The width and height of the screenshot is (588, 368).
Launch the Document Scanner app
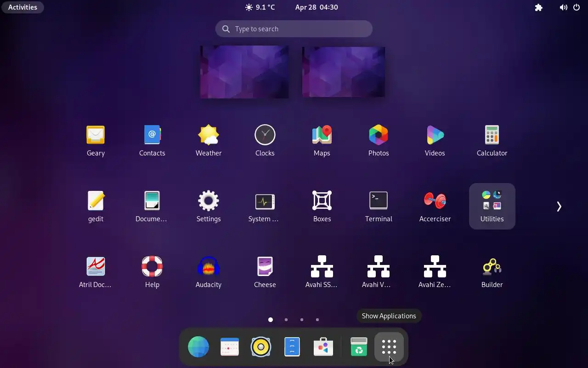tap(152, 207)
